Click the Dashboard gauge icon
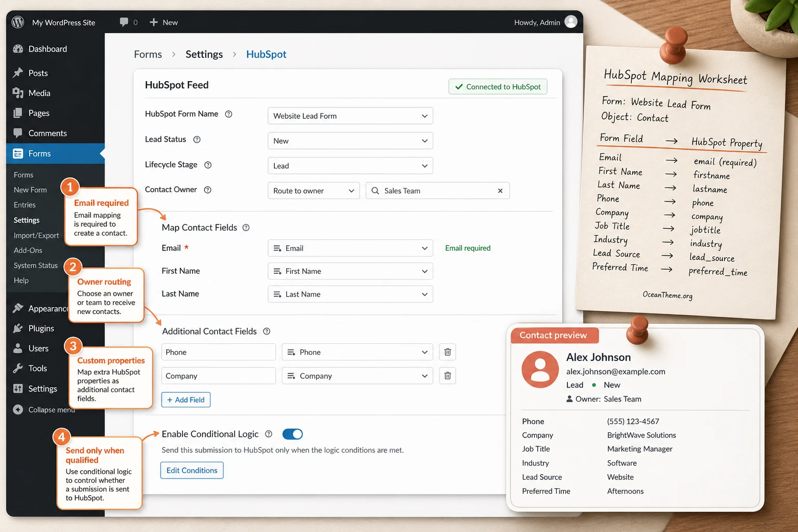This screenshot has height=532, width=798. click(18, 49)
